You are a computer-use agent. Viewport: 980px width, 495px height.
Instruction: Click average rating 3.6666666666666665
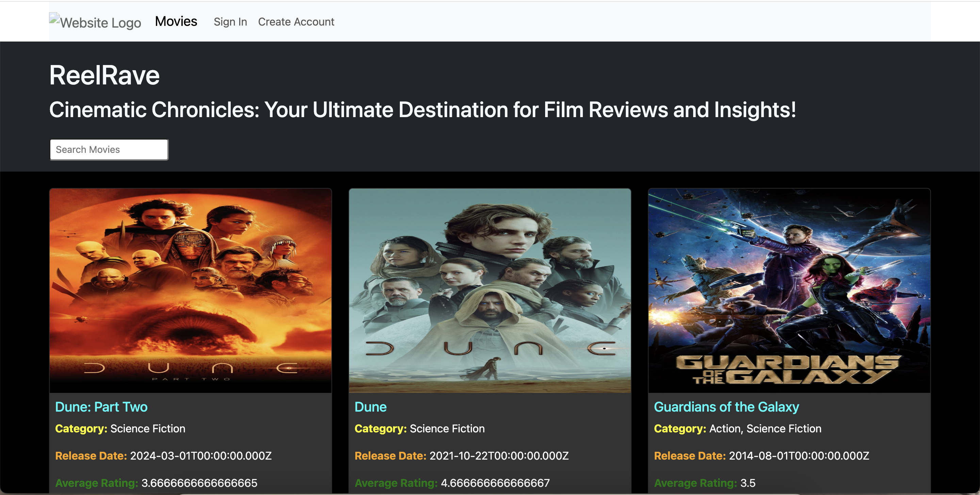coord(199,483)
